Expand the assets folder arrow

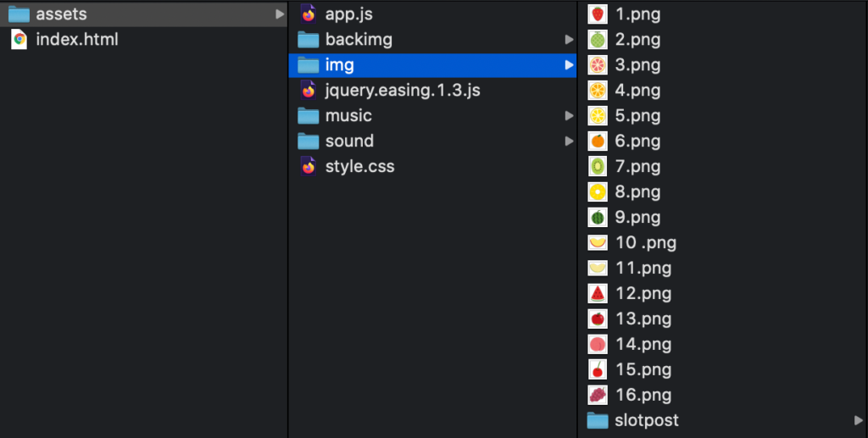tap(280, 14)
